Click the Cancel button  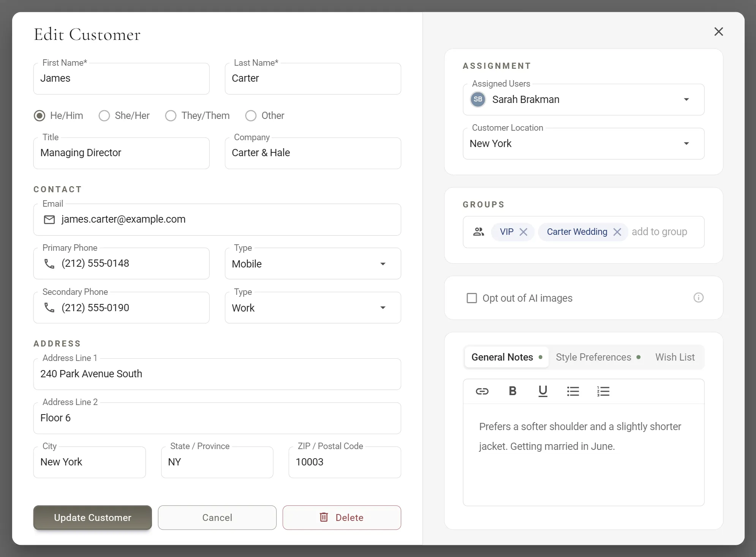click(217, 517)
